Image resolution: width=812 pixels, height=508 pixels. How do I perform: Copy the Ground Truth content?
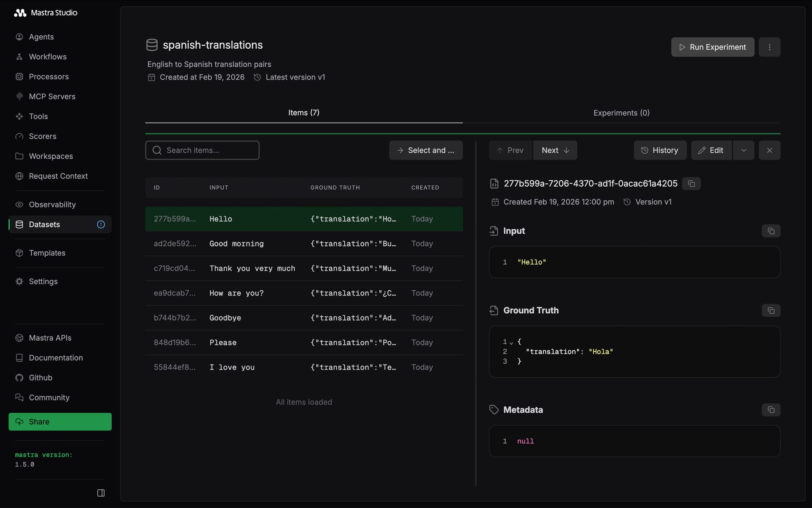click(x=771, y=310)
